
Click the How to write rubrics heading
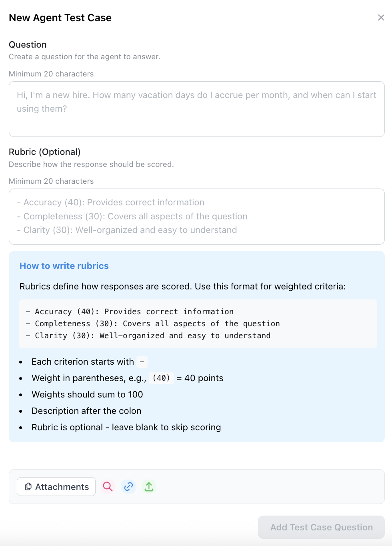pos(64,266)
